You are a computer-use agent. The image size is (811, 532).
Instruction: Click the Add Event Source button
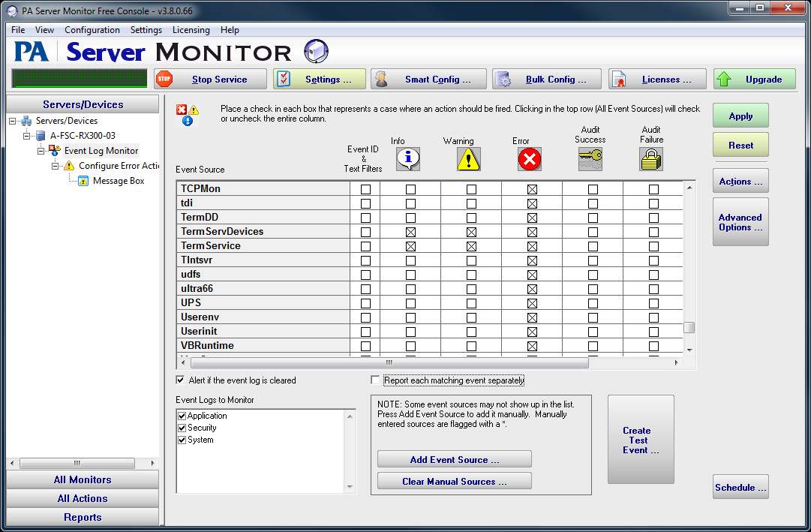[x=454, y=459]
